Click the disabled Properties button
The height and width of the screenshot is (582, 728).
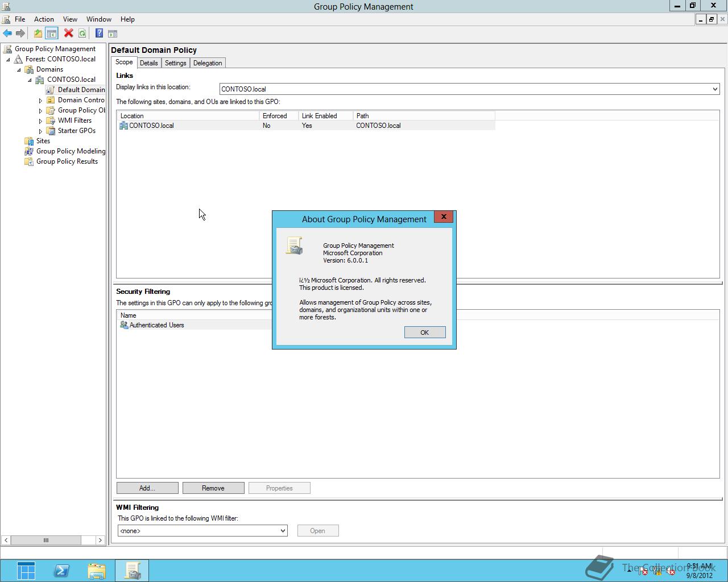(279, 488)
